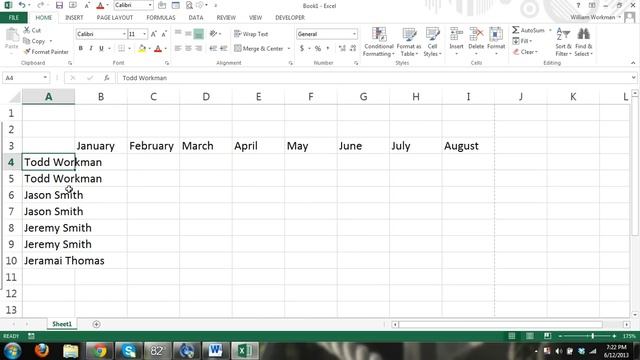Open Chrome from the taskbar
The width and height of the screenshot is (640, 360).
click(99, 351)
